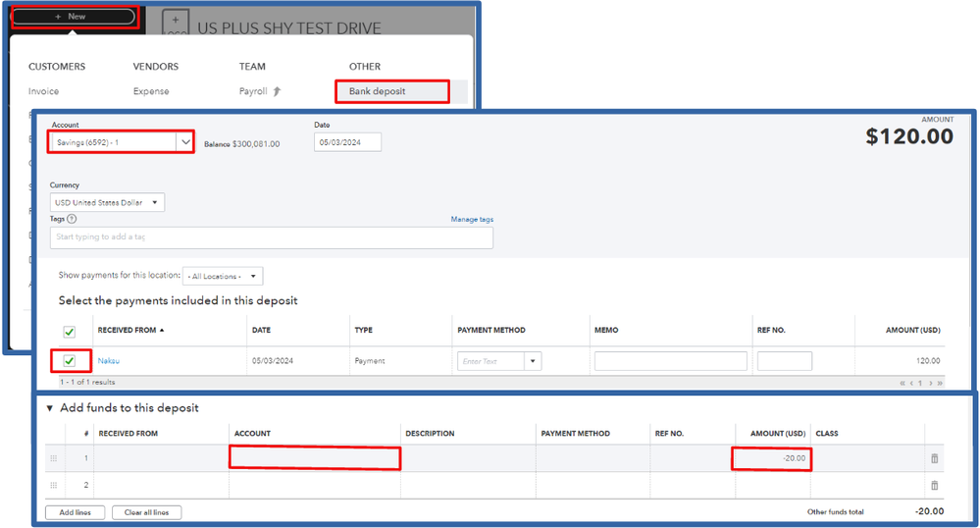The image size is (980, 528).
Task: Click the tags input field
Action: [x=272, y=238]
